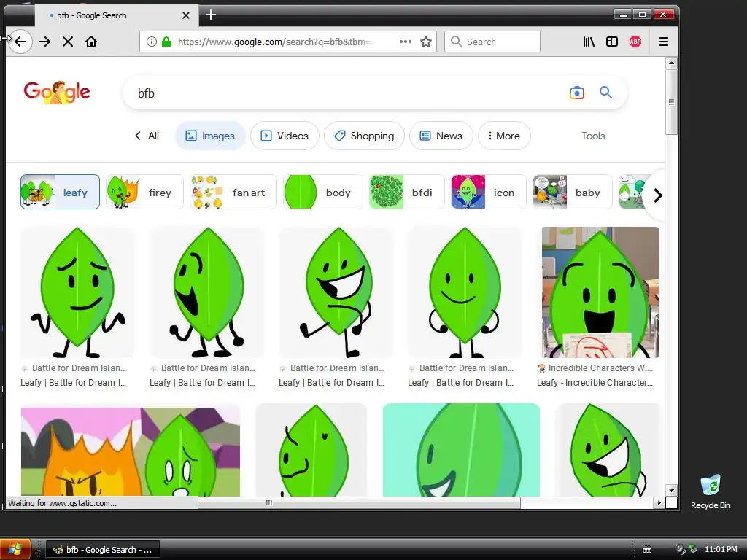Click the vertical scrollbar thumb
Image resolution: width=747 pixels, height=560 pixels.
(x=671, y=102)
